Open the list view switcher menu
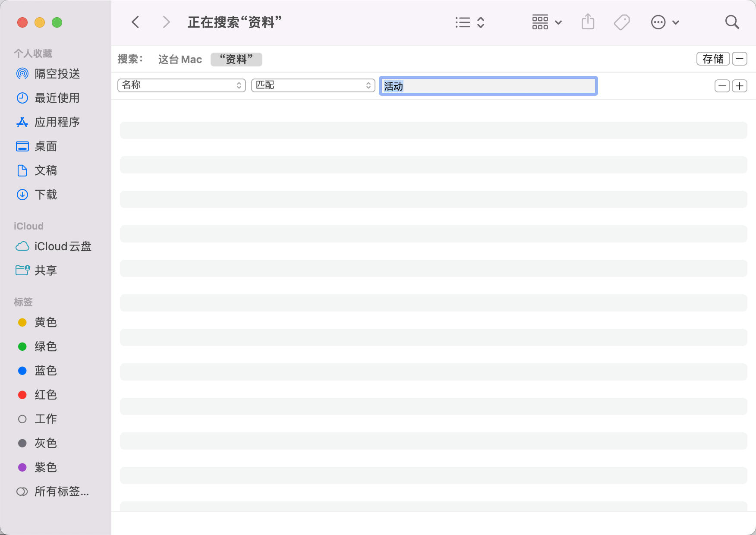756x535 pixels. coord(470,22)
